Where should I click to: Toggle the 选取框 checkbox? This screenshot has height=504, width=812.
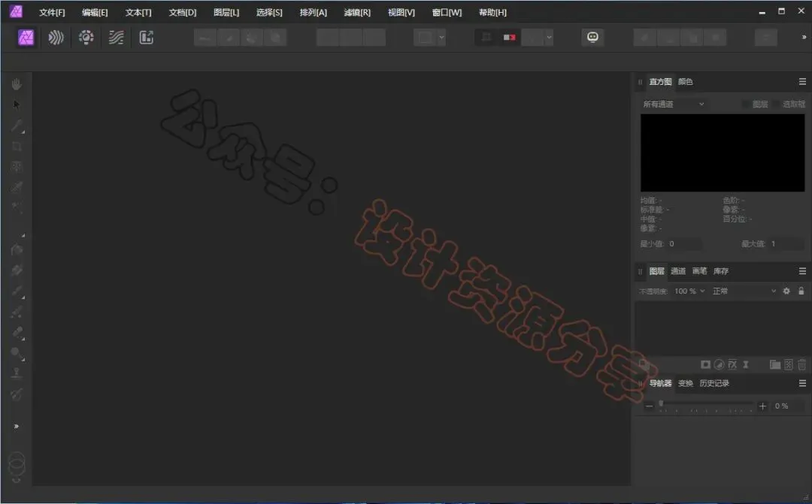pyautogui.click(x=776, y=104)
